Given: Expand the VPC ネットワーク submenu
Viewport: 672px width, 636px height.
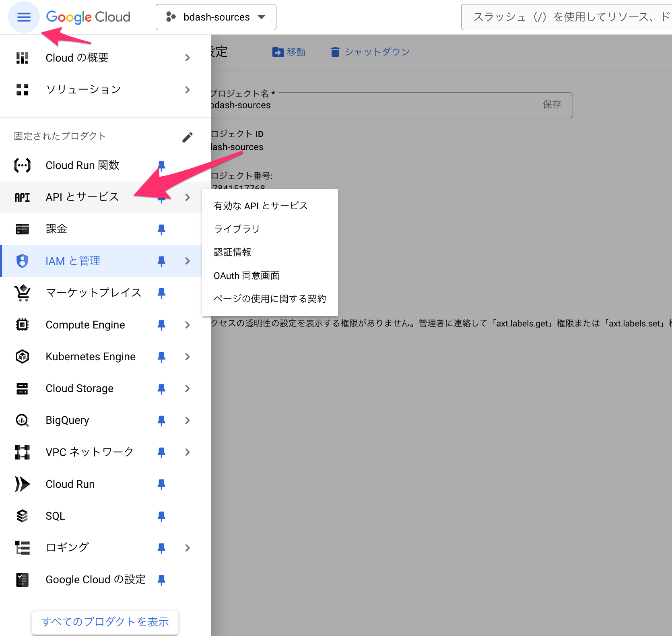Looking at the screenshot, I should (187, 452).
